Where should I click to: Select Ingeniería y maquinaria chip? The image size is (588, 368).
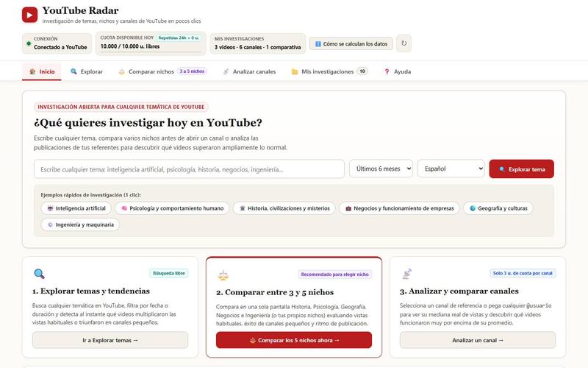pyautogui.click(x=80, y=224)
